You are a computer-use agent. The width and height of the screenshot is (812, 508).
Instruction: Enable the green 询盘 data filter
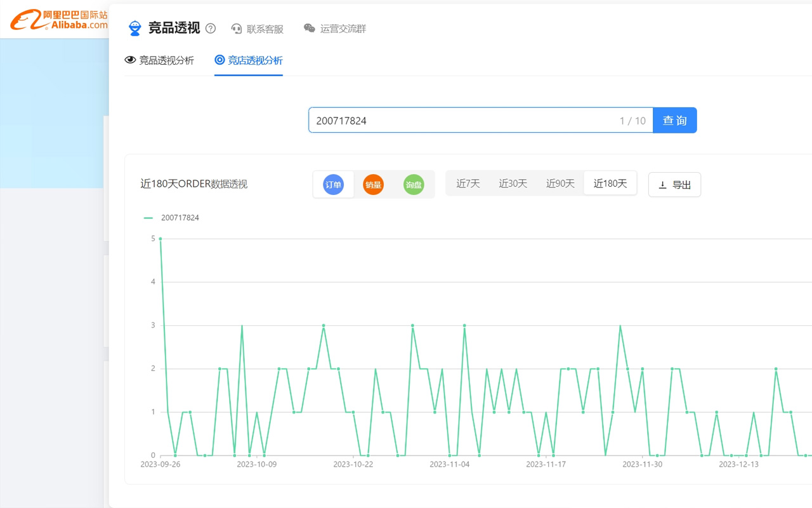(413, 184)
